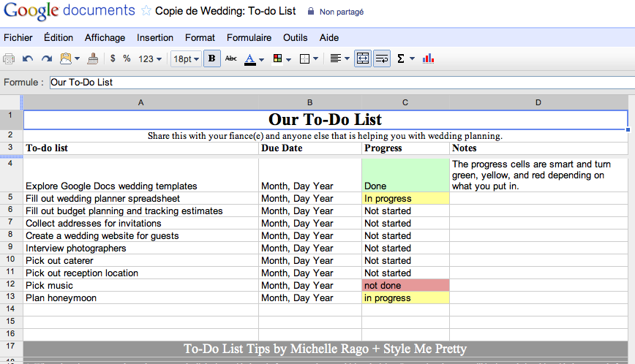Image resolution: width=635 pixels, height=364 pixels.
Task: Open the borders dropdown
Action: (x=309, y=58)
